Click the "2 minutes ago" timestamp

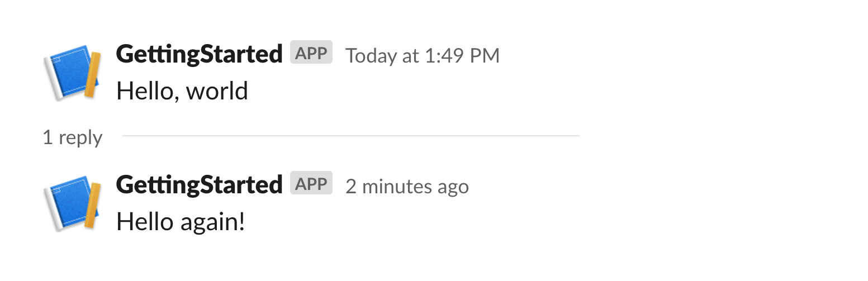(x=407, y=187)
